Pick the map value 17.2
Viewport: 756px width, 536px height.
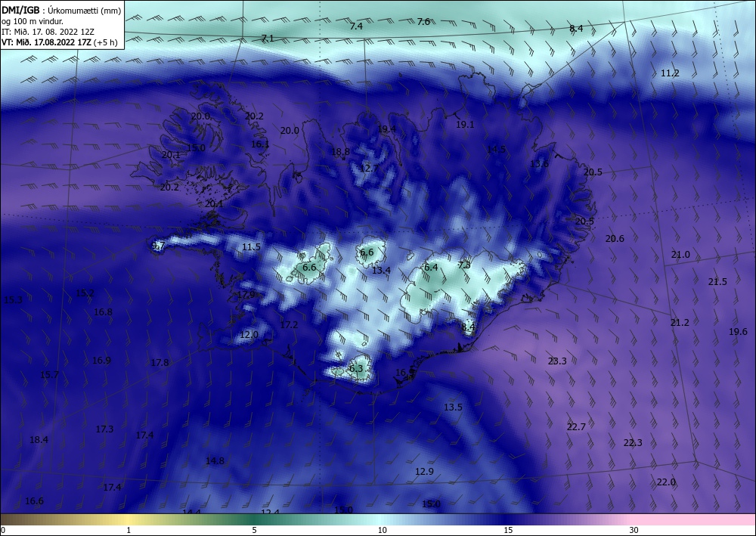[x=289, y=325]
